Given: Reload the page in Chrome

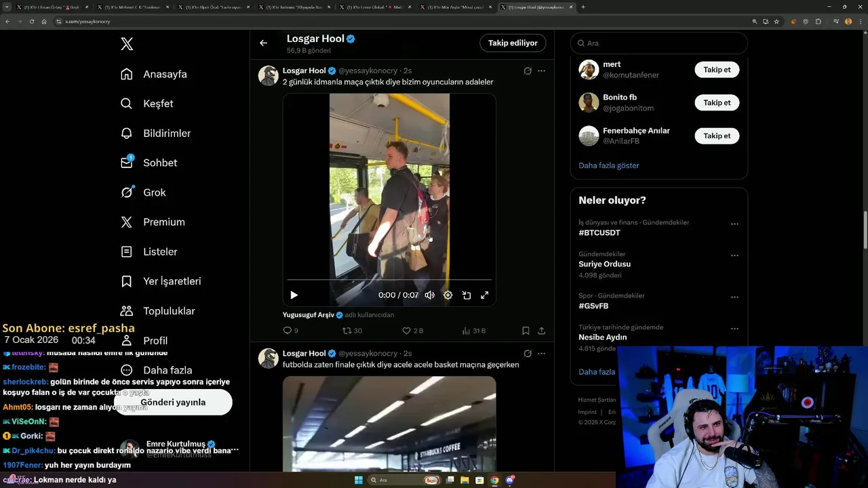Looking at the screenshot, I should (x=31, y=22).
